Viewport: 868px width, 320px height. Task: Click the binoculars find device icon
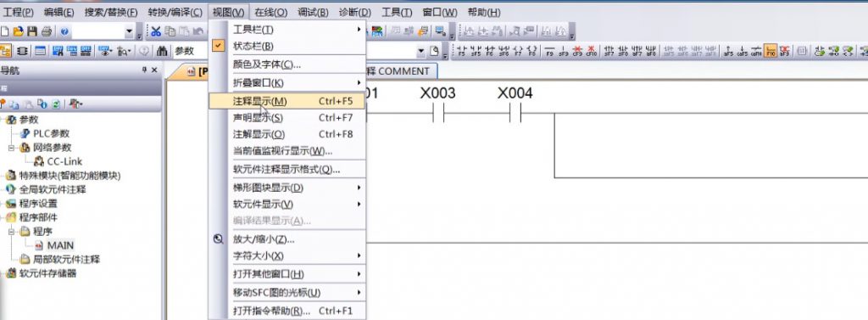(162, 51)
